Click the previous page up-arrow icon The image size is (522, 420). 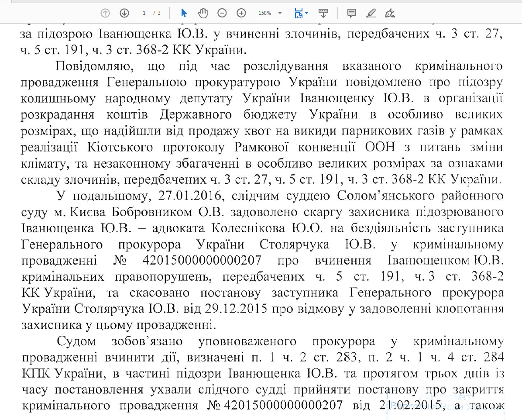tap(105, 13)
